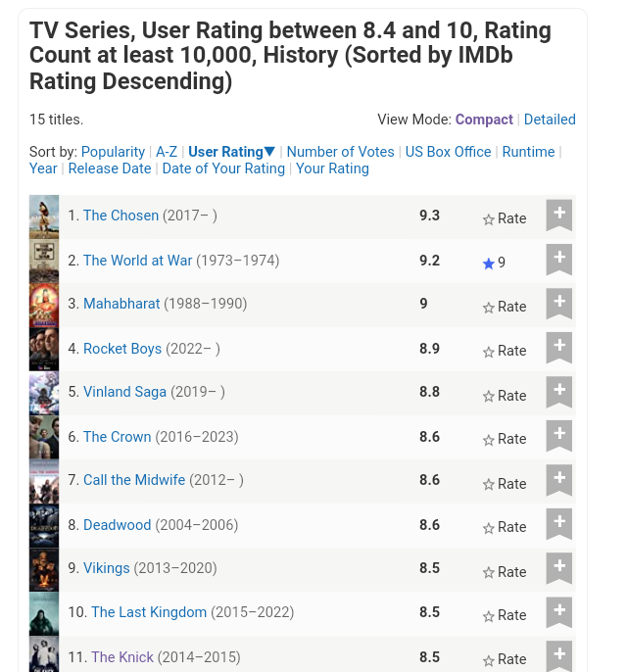Add The Chosen to watchlist
The width and height of the screenshot is (627, 672).
(x=558, y=216)
